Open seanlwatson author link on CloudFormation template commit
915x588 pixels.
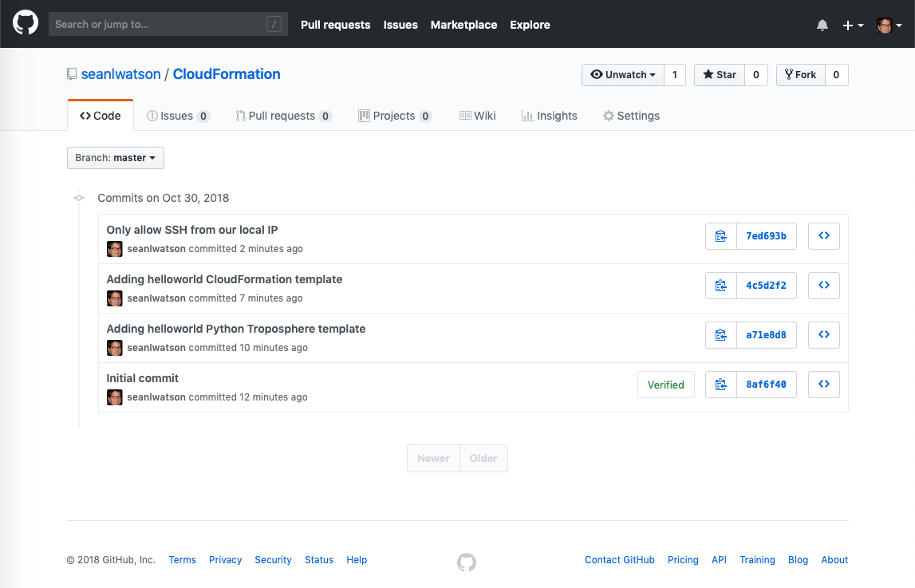click(x=156, y=298)
